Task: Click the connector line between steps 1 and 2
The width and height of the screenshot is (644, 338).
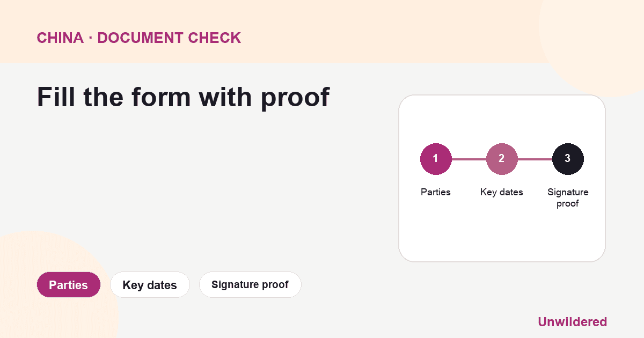Action: pyautogui.click(x=469, y=159)
